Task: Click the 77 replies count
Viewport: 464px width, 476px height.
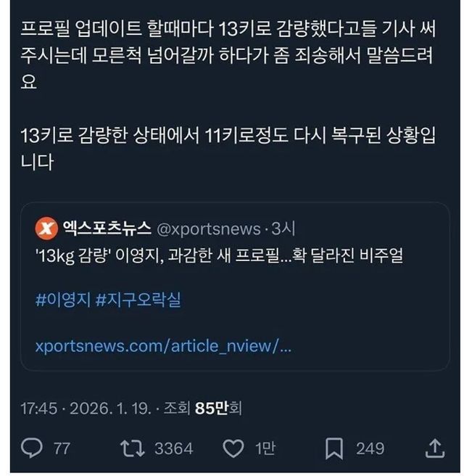Action: point(62,449)
